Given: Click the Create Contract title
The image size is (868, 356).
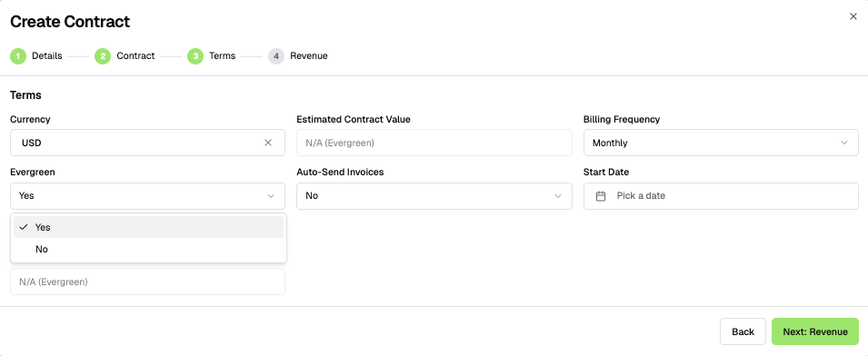Looking at the screenshot, I should pyautogui.click(x=70, y=22).
